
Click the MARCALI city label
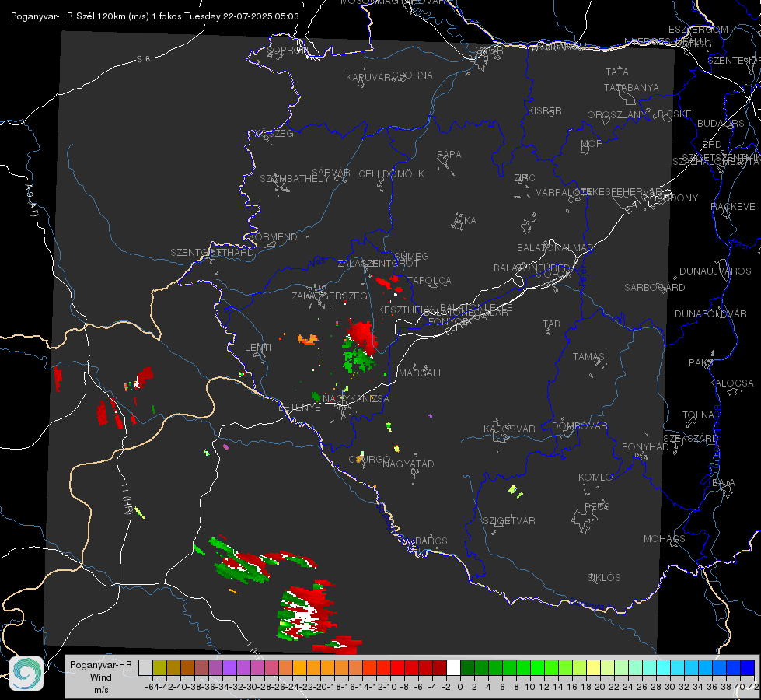tap(420, 373)
